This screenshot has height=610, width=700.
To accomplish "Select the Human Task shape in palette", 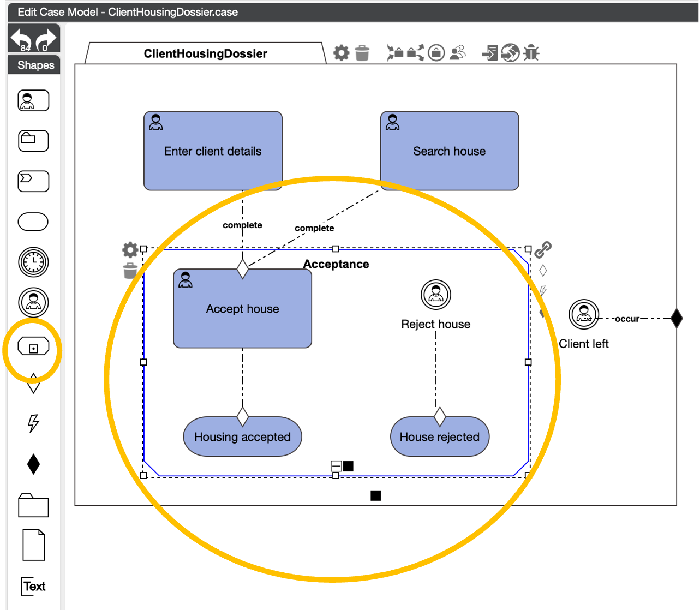I will [x=33, y=101].
